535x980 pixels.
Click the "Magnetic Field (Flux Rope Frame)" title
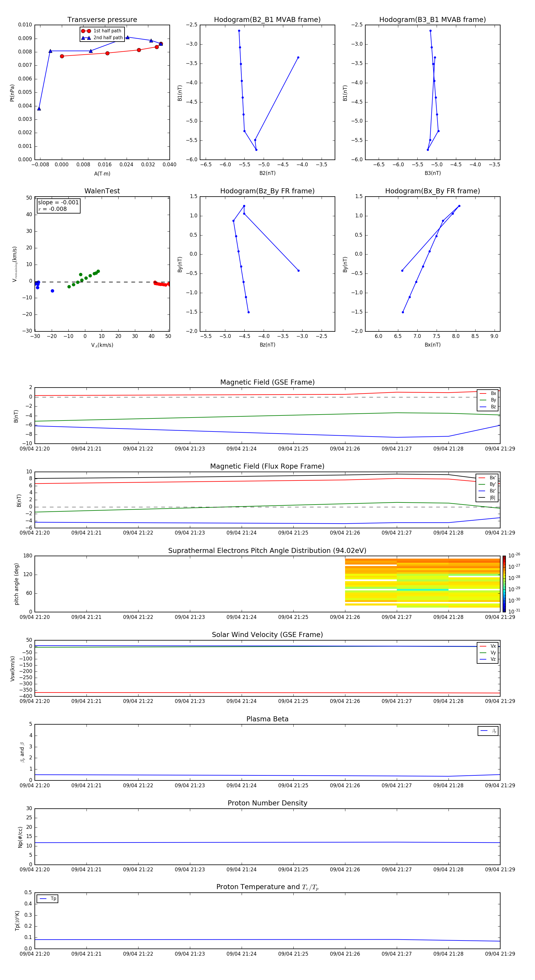pyautogui.click(x=267, y=467)
